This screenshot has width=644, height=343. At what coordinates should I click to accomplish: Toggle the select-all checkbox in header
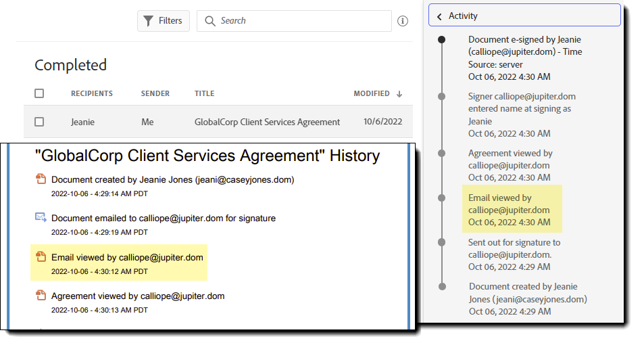coord(39,93)
